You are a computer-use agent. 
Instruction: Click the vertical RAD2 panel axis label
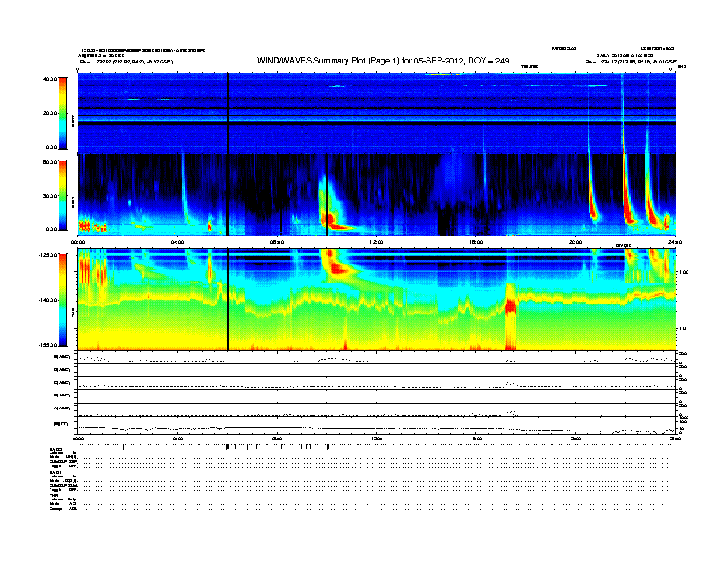click(73, 121)
